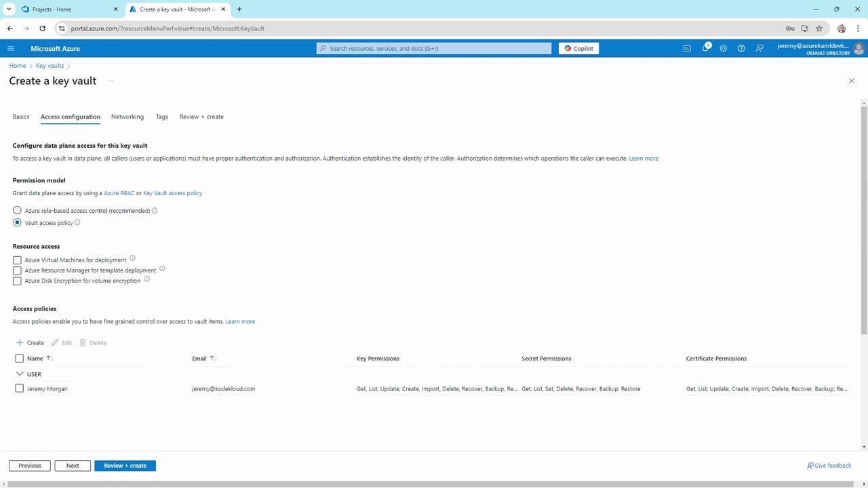Click the blue Review + create button
Screen dimensions: 868x488
point(125,466)
